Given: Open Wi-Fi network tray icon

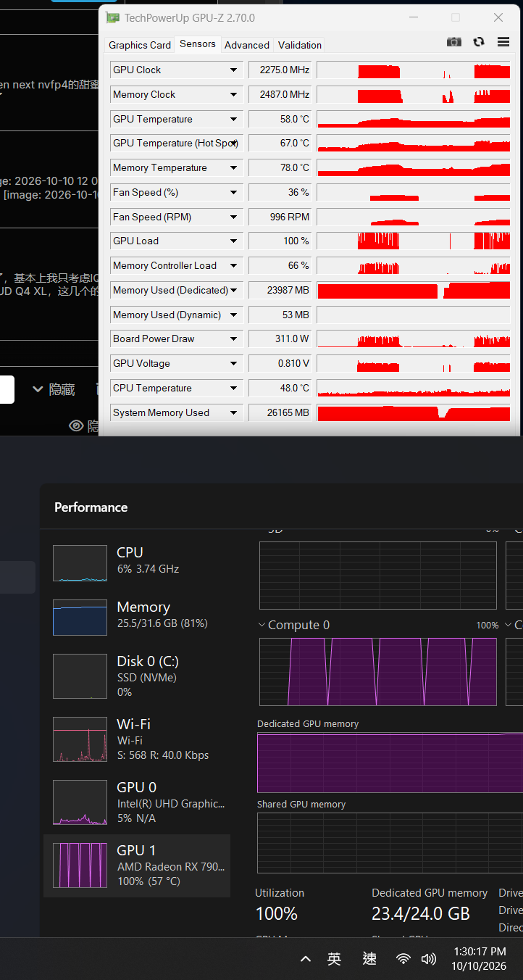Looking at the screenshot, I should [403, 959].
